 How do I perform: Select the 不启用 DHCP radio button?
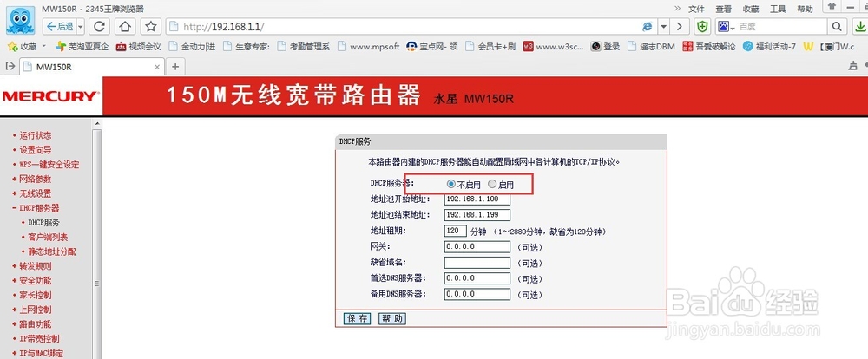coord(451,184)
